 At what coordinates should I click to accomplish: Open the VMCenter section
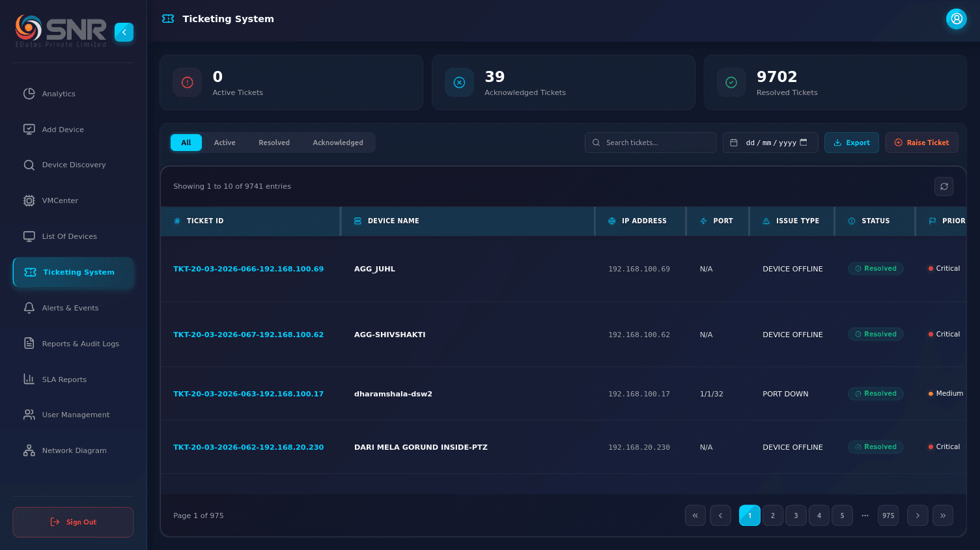[60, 200]
